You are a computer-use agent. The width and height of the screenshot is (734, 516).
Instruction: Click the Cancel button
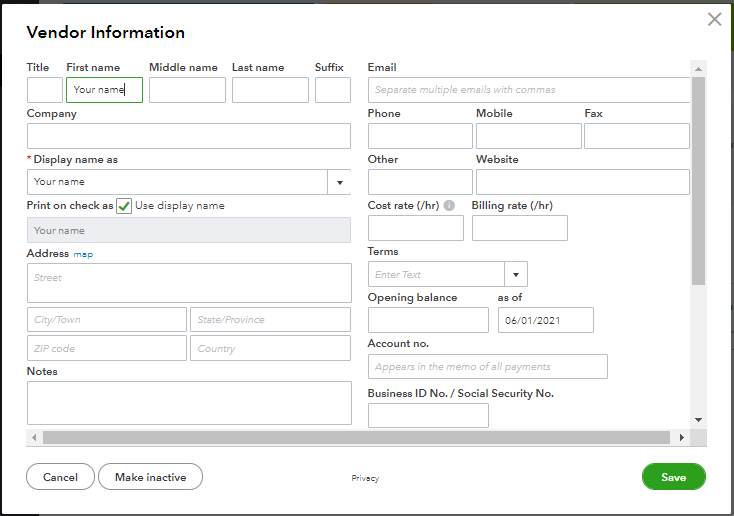coord(60,477)
